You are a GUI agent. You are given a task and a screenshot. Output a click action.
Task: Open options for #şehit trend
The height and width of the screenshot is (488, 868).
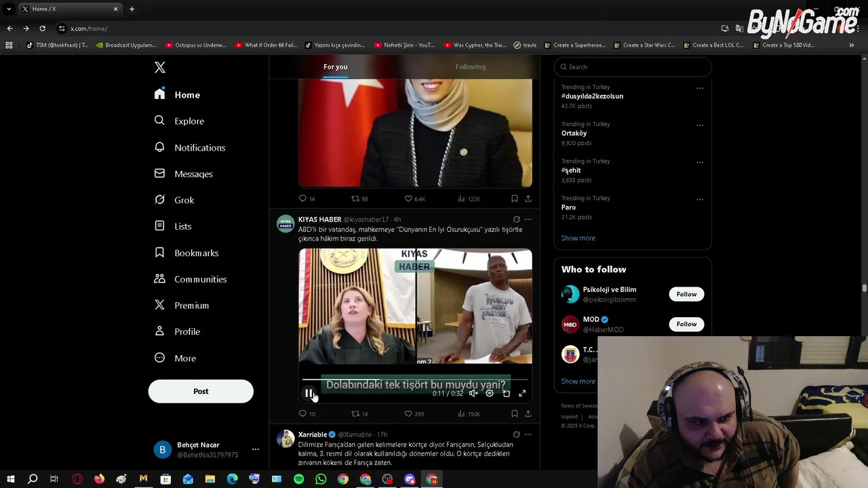tap(700, 163)
